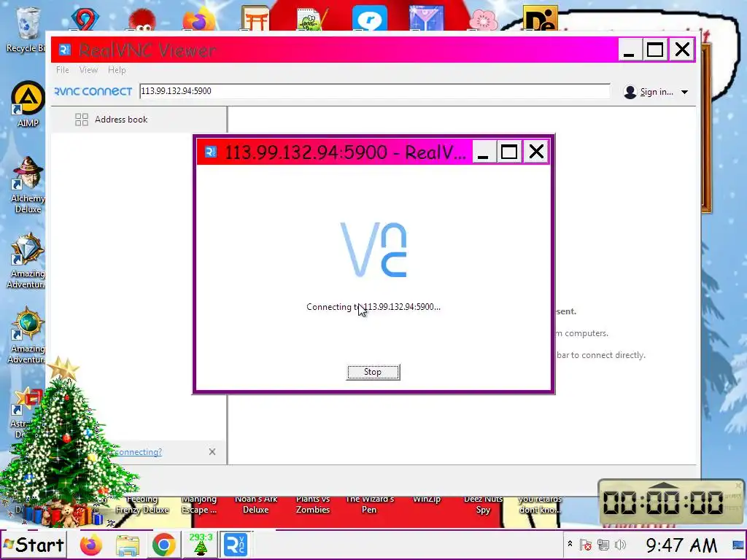This screenshot has height=560, width=747.
Task: Click the show desktop icon beside the clock
Action: coord(738,545)
